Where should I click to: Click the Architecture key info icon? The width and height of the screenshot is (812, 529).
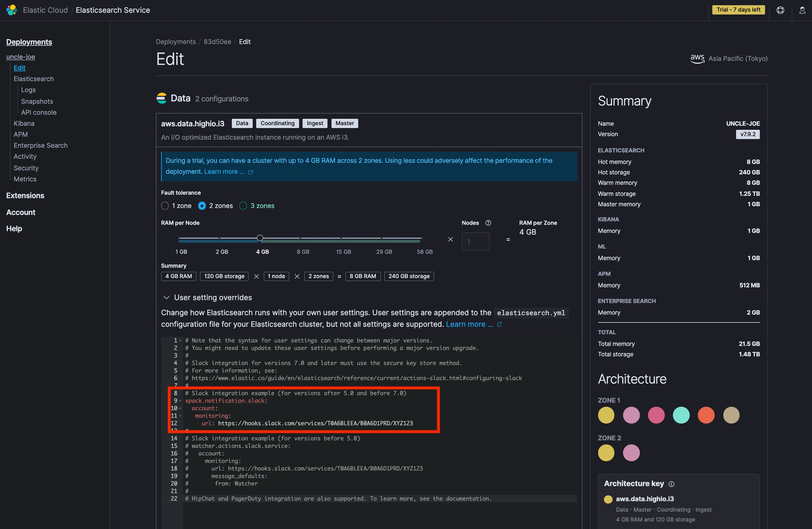671,484
